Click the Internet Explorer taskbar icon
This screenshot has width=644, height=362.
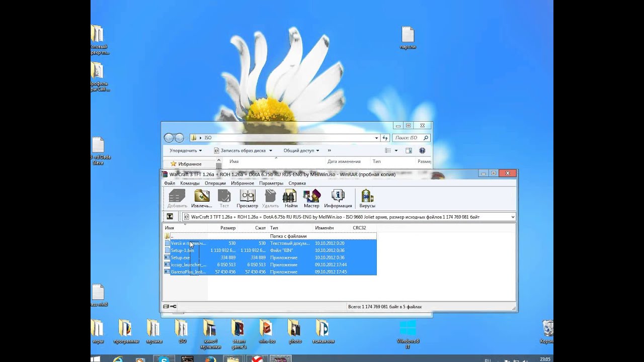point(118,359)
